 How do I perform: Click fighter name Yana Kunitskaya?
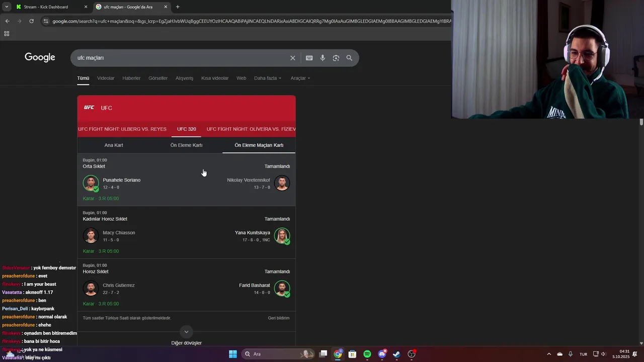pyautogui.click(x=253, y=233)
